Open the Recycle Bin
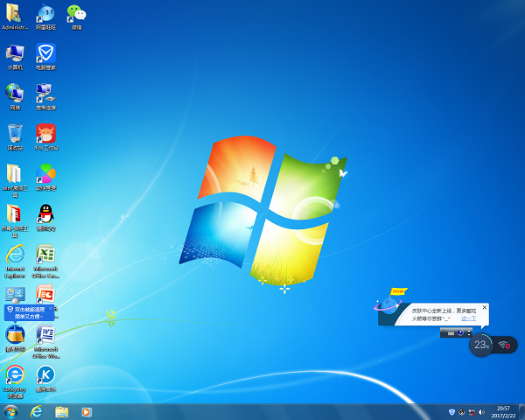The height and width of the screenshot is (420, 525). pos(15,133)
